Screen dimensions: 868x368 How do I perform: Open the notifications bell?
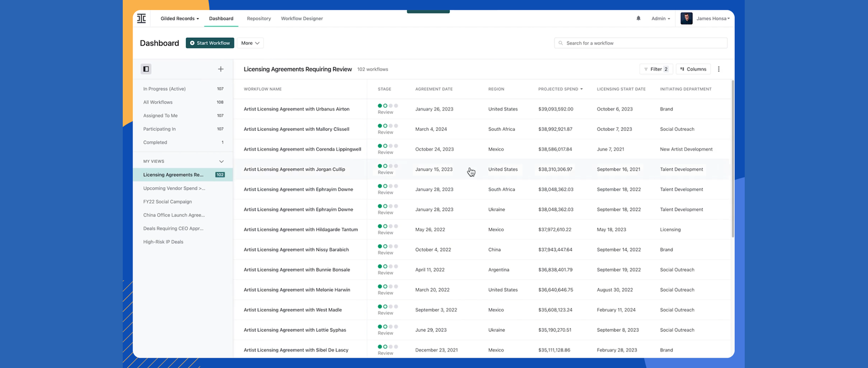click(x=638, y=18)
